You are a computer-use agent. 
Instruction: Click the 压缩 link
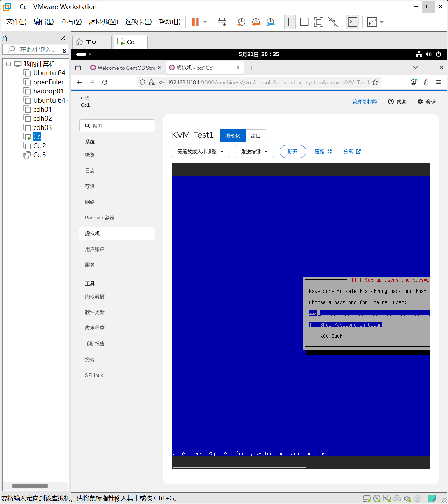point(323,152)
